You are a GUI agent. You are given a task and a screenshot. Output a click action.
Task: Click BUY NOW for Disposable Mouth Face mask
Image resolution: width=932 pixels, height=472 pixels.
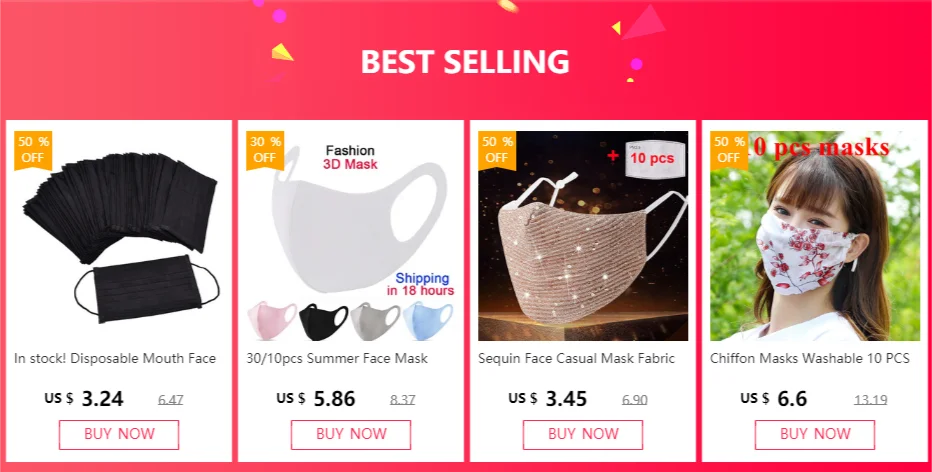point(119,435)
